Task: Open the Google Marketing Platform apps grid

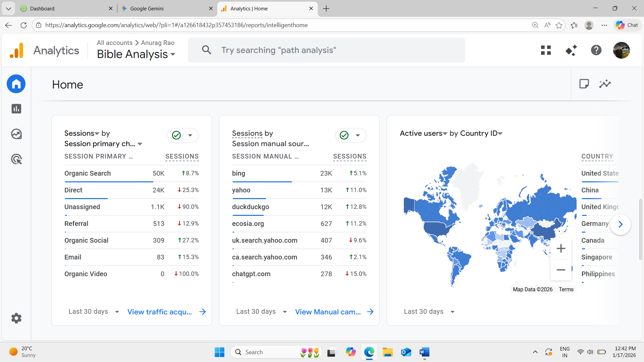Action: click(x=546, y=50)
